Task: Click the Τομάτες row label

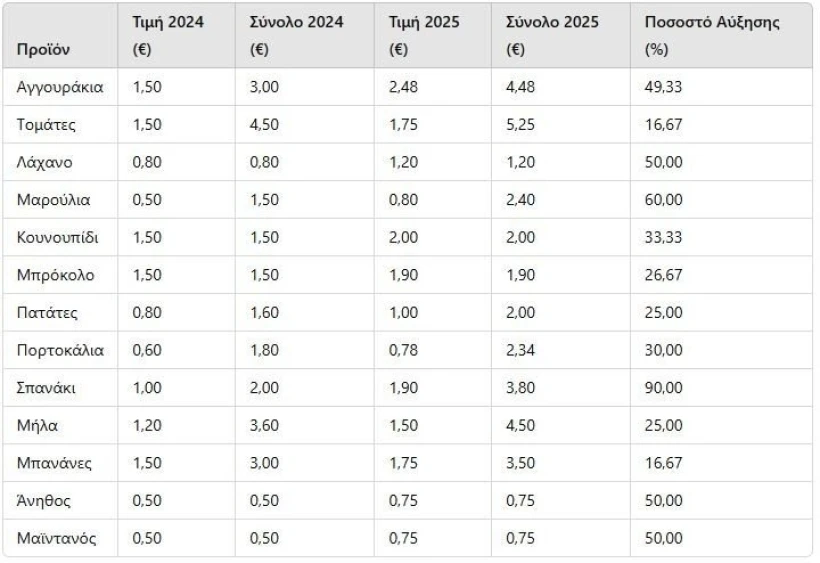Action: click(x=46, y=125)
